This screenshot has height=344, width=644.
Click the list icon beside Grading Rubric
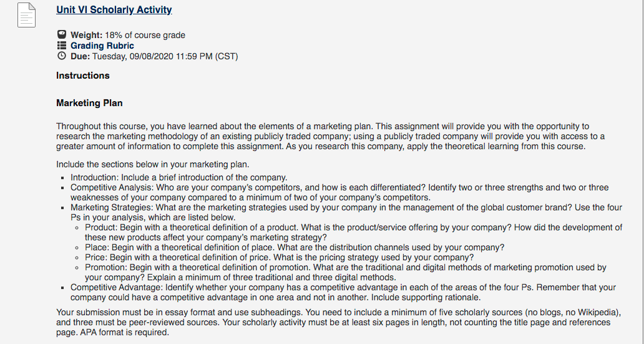(x=62, y=45)
